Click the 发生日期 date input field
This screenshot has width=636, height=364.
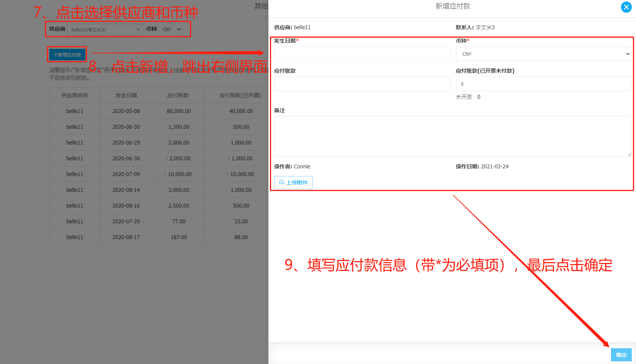[362, 54]
